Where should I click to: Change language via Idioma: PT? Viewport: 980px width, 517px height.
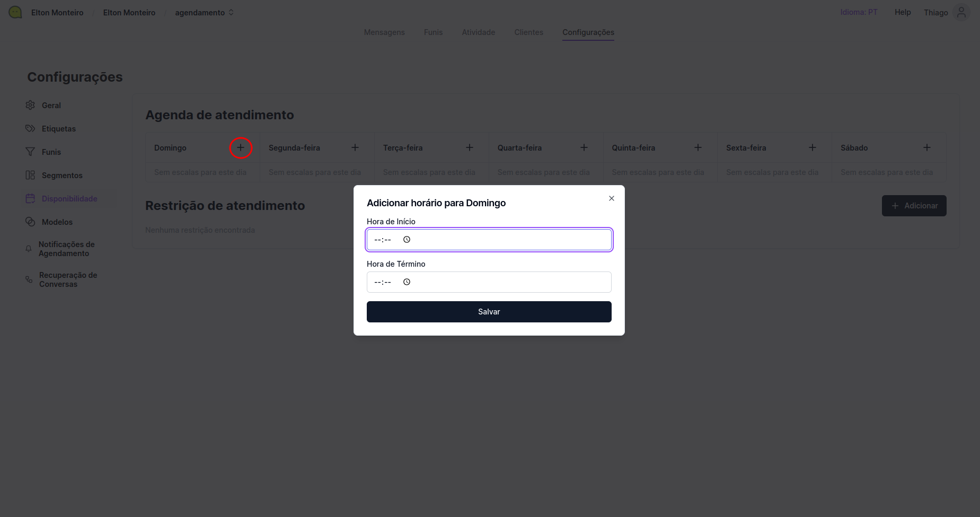[859, 12]
